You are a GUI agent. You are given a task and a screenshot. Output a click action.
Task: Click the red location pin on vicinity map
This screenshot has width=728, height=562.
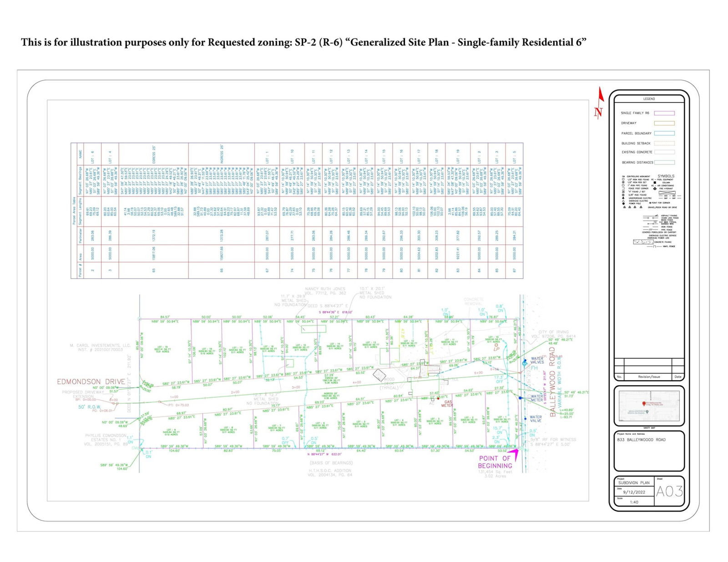pos(644,404)
